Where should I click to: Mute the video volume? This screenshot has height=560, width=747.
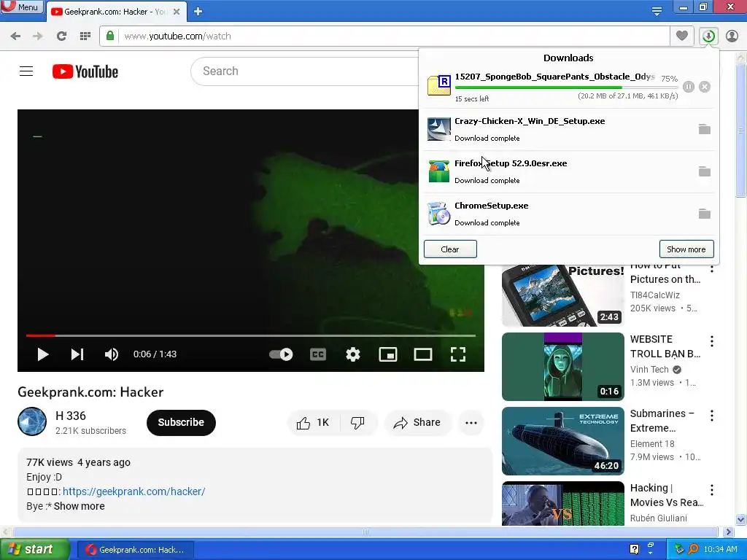coord(112,354)
